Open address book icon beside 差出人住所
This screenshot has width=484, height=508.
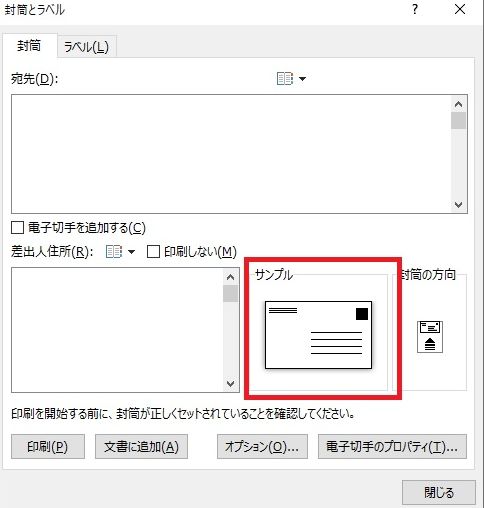coord(114,252)
